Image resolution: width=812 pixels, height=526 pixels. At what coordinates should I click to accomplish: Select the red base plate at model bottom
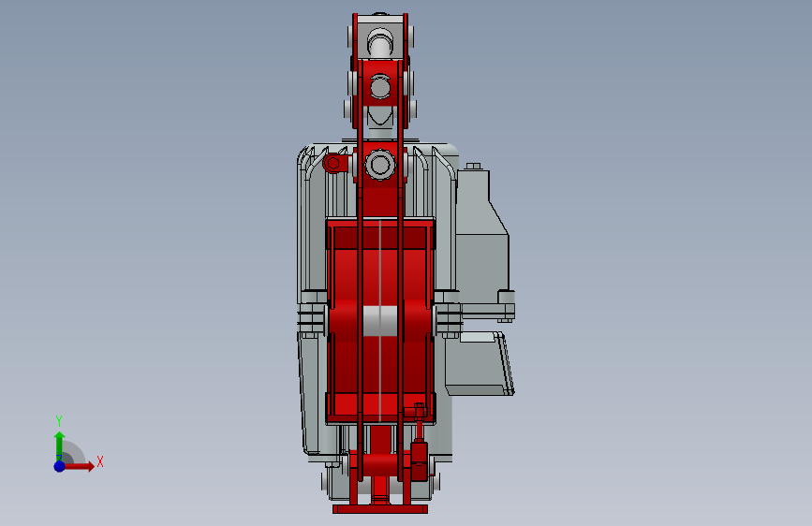tap(380, 509)
